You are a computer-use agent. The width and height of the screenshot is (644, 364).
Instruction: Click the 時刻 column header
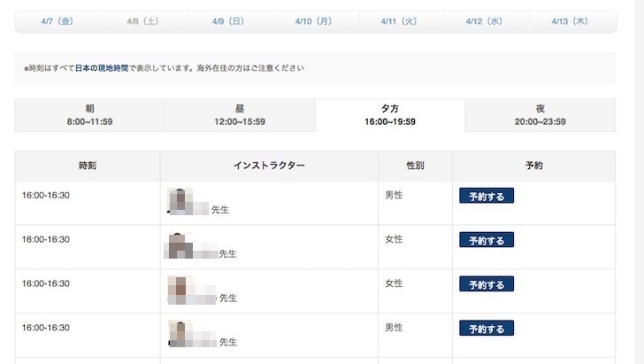pos(88,166)
